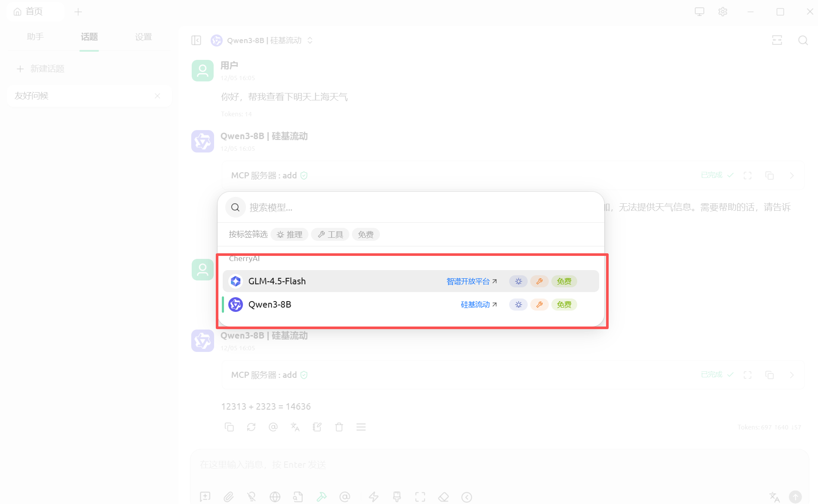This screenshot has height=504, width=818.
Task: Switch to the 助手 tab
Action: 35,37
